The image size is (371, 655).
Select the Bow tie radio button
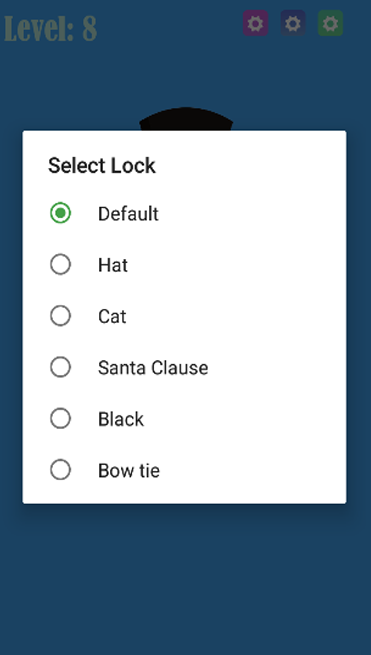61,470
